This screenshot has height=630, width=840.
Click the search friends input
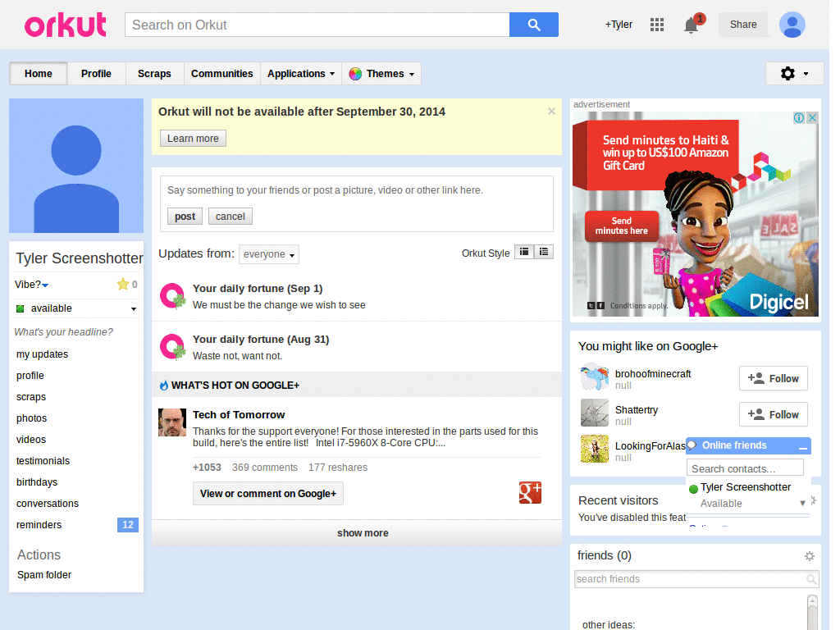[x=691, y=579]
